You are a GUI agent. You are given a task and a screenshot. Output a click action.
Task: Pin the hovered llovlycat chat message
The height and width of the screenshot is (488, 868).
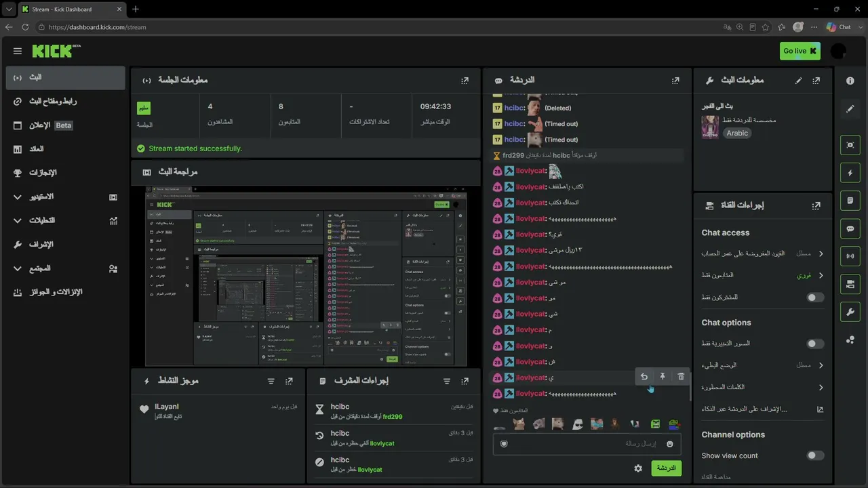[x=663, y=377]
